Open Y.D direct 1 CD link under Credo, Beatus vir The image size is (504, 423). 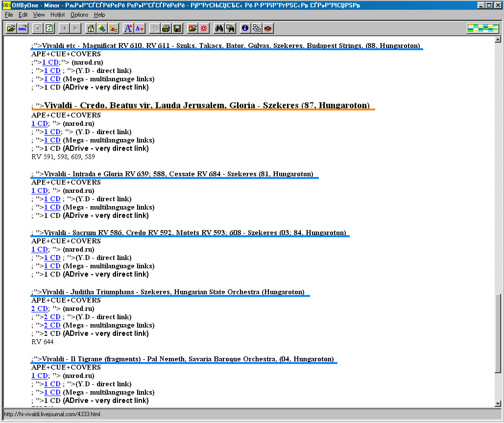click(52, 132)
